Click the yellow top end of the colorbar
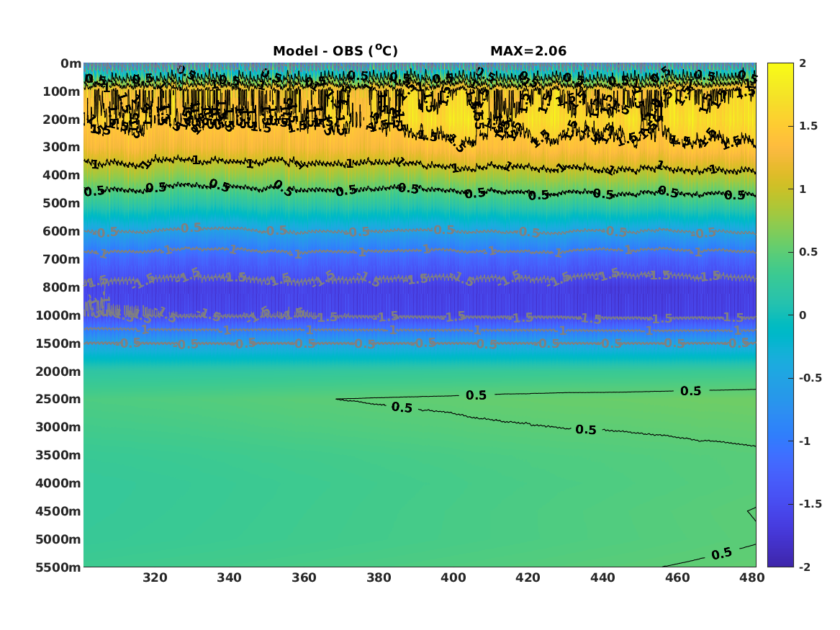The height and width of the screenshot is (630, 840). coord(780,68)
